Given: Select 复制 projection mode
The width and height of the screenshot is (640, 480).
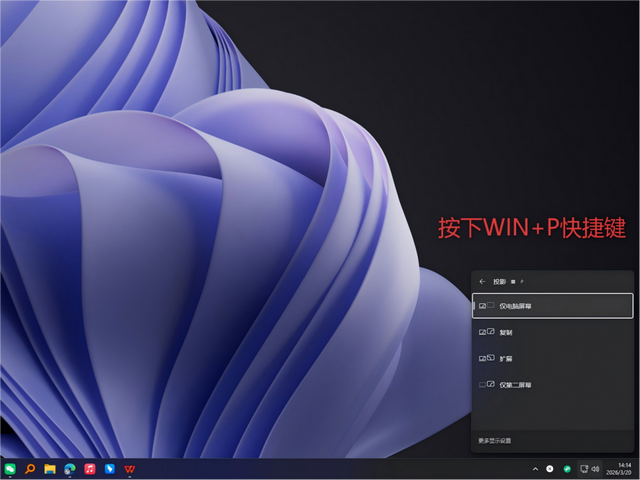Looking at the screenshot, I should [x=552, y=332].
